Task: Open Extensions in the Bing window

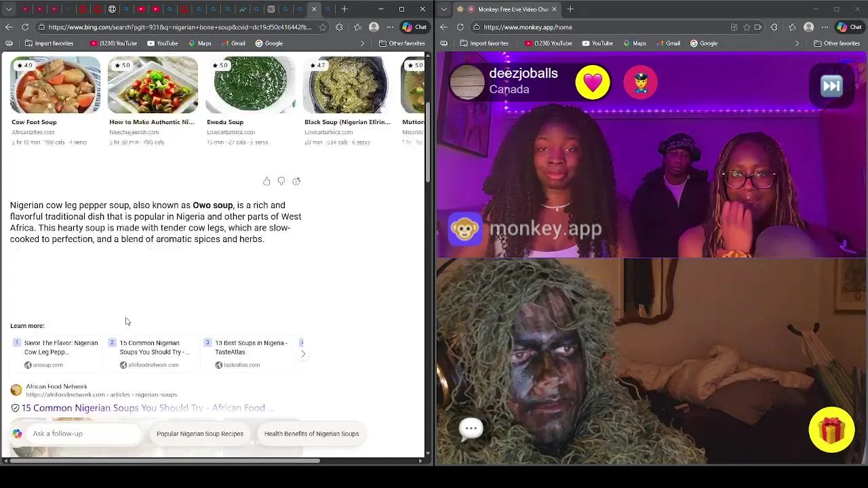Action: pyautogui.click(x=339, y=27)
